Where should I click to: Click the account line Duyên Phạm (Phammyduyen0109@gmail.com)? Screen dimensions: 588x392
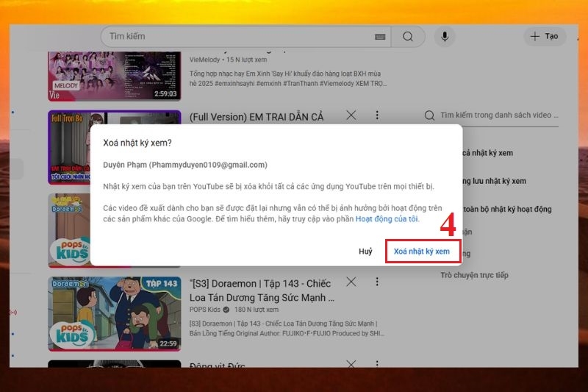coord(185,165)
